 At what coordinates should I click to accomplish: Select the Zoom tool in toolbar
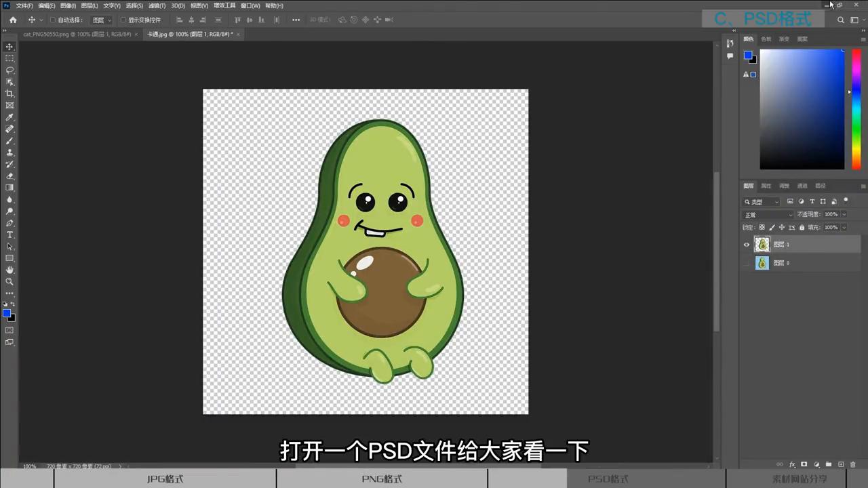pos(9,281)
